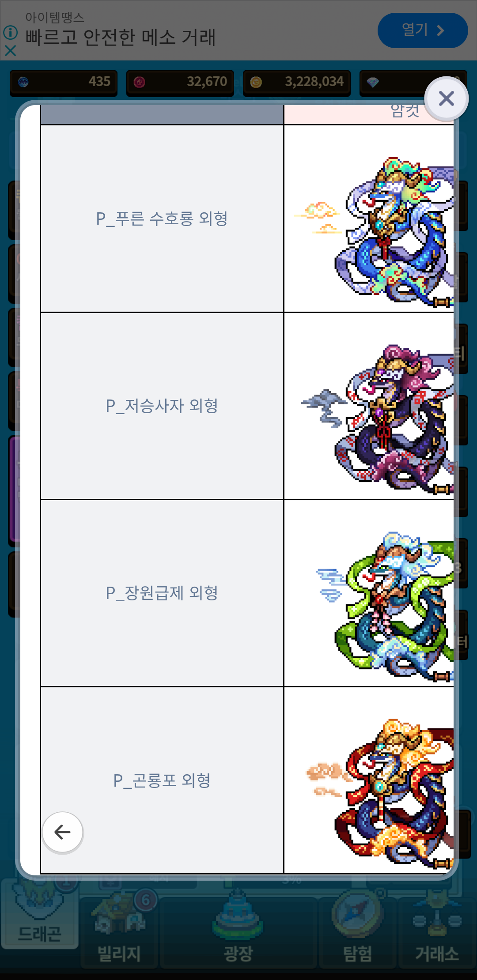This screenshot has height=980, width=477.
Task: Switch to the 드래곤 tab
Action: (40, 914)
